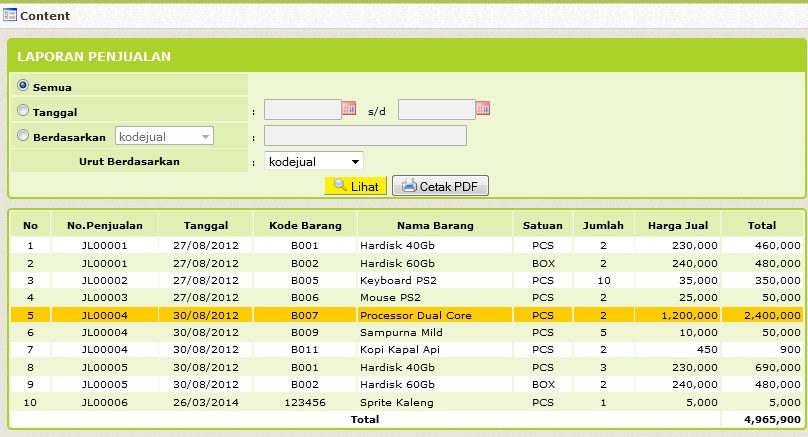
Task: Focus the end date input field
Action: click(x=437, y=110)
